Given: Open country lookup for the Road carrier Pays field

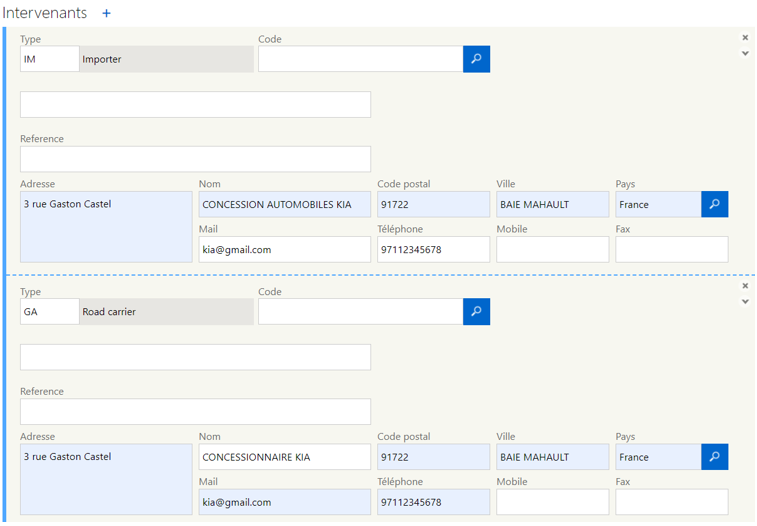Looking at the screenshot, I should pos(715,457).
